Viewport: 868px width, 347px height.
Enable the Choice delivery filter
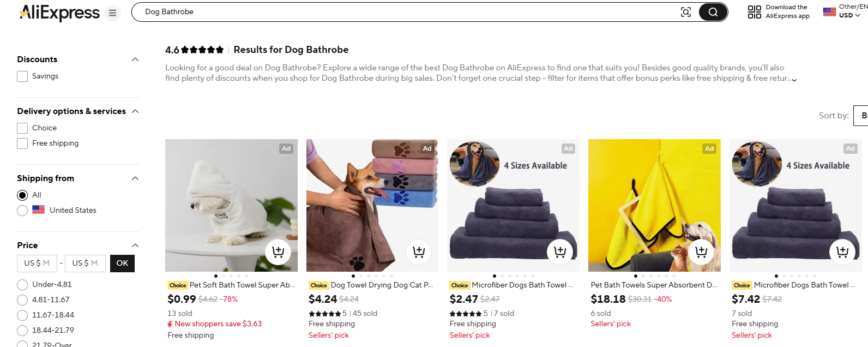(22, 128)
